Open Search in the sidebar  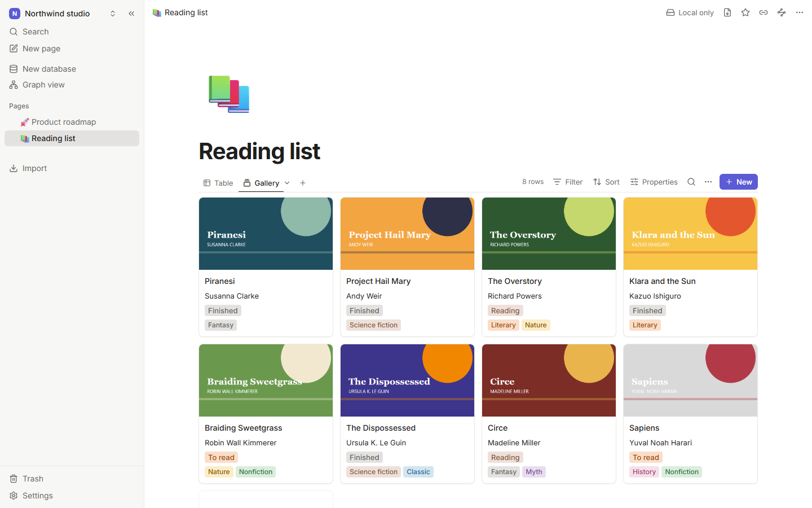coord(72,32)
